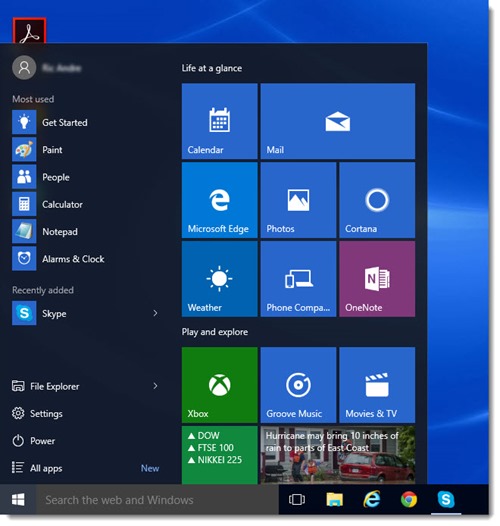500x526 pixels.
Task: Click the Play and explore group title
Action: click(x=215, y=332)
